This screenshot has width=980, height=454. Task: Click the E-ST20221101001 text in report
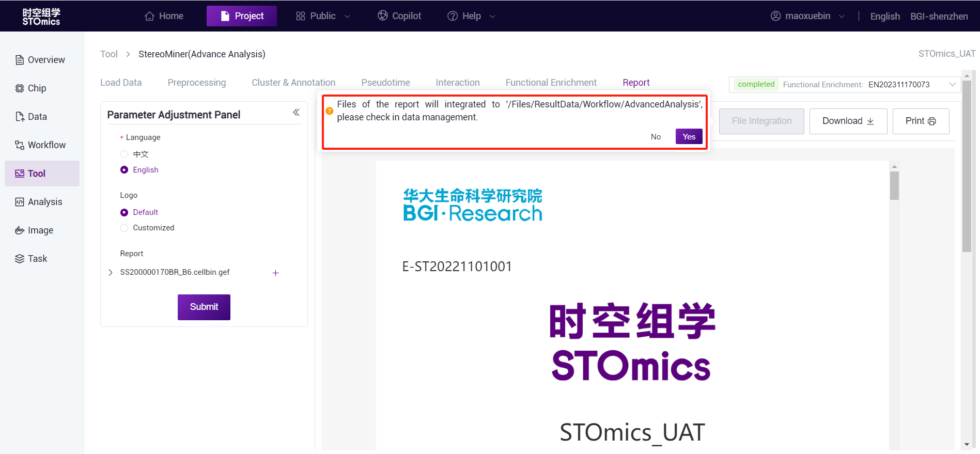pos(457,267)
